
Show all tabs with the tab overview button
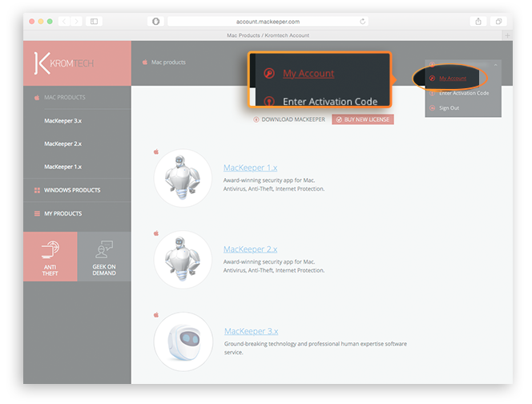(x=498, y=22)
